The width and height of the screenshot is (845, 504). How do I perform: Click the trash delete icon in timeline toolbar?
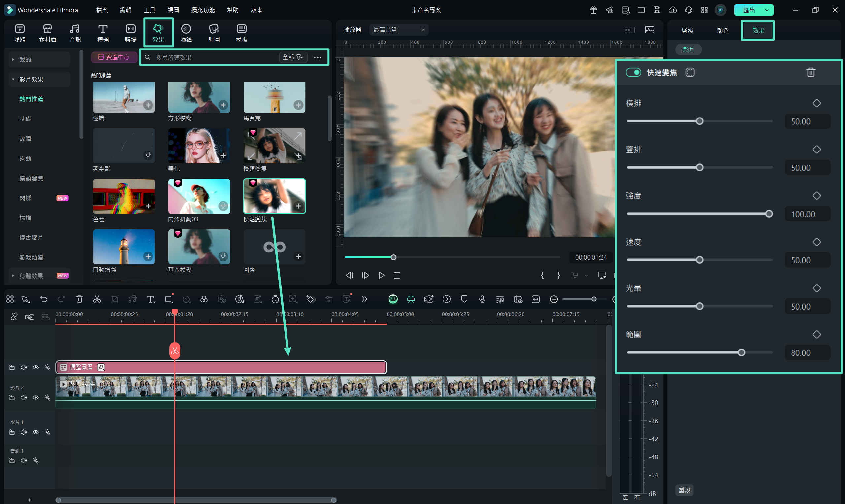(x=79, y=299)
